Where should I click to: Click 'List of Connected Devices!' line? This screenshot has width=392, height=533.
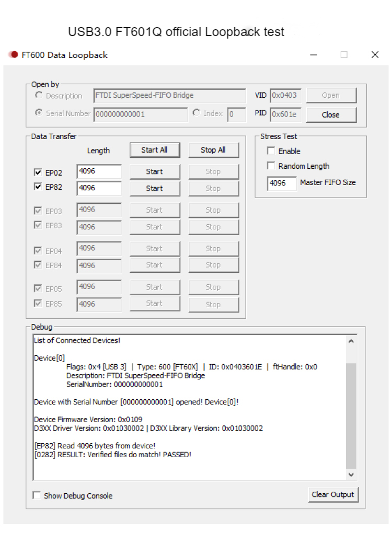click(77, 340)
